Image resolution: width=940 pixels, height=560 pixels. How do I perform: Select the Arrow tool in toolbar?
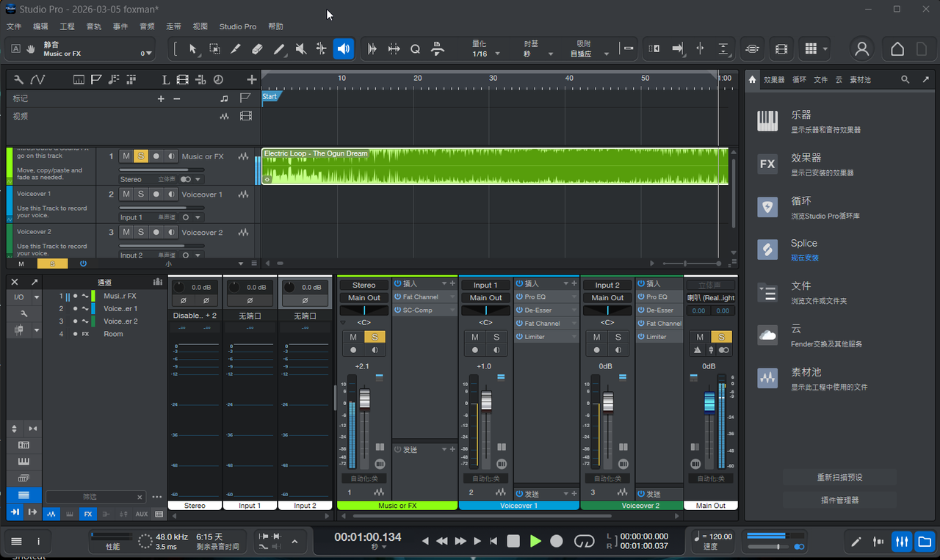point(193,49)
